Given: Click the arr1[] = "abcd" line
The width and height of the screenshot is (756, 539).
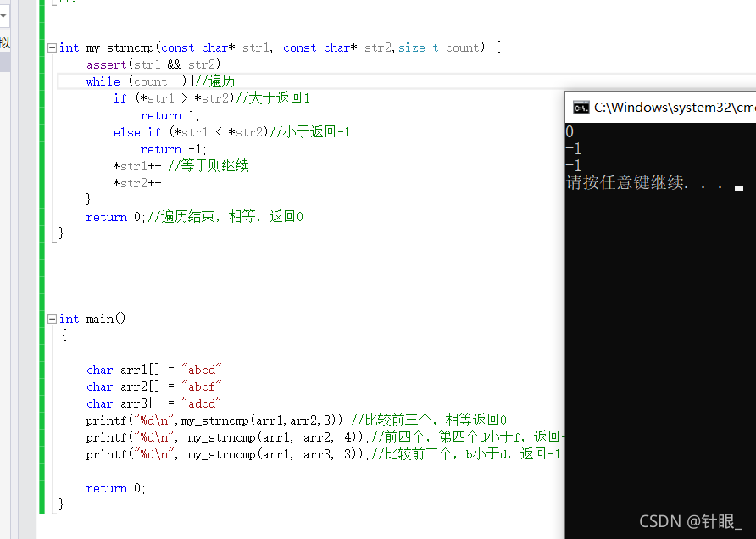Looking at the screenshot, I should point(156,370).
